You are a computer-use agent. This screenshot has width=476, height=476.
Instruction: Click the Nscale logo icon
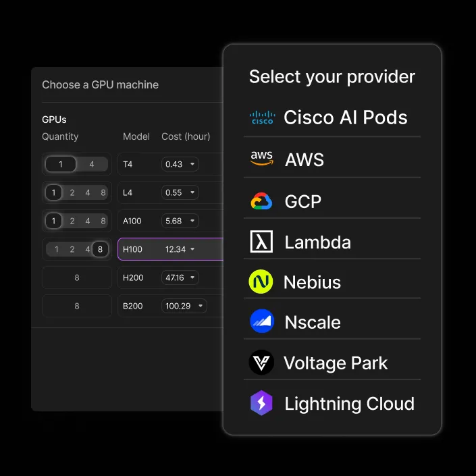262,321
